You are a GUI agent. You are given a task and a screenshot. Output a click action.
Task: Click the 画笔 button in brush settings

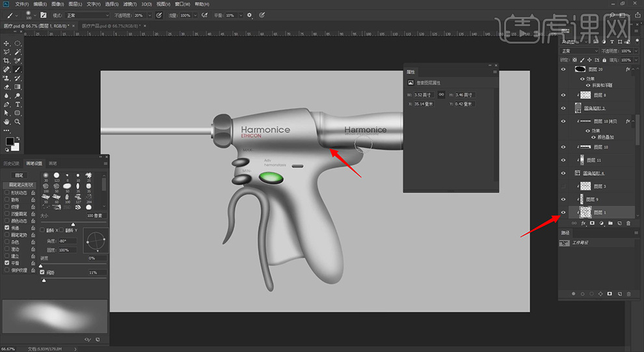[x=20, y=175]
